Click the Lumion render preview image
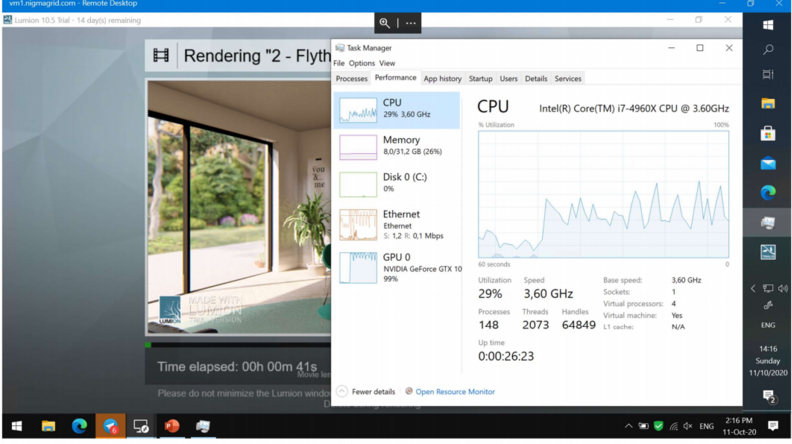 pyautogui.click(x=239, y=207)
